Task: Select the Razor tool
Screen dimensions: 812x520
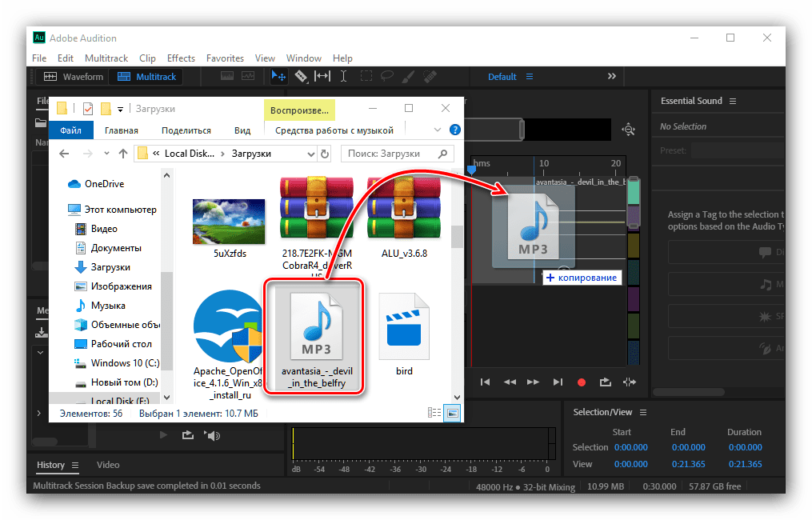Action: click(x=301, y=77)
